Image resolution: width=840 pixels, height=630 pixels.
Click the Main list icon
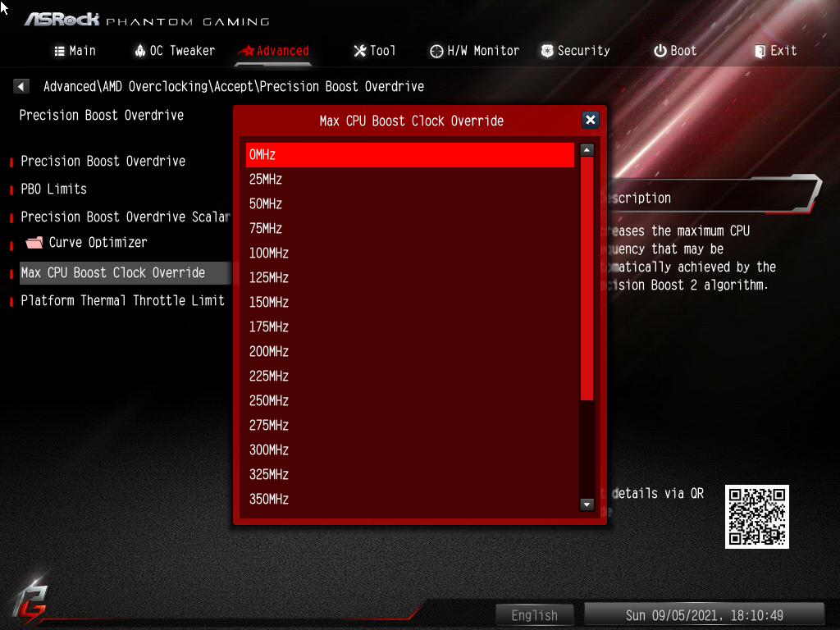click(x=59, y=52)
